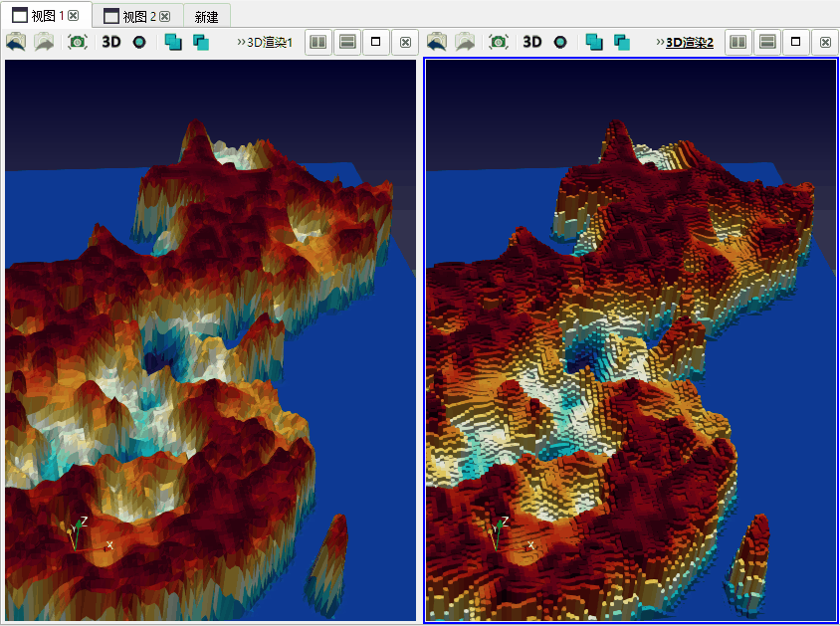Click first teal overlapping-squares icon in 3D渲染2 toolbar
Screen dimensions: 840x626
(594, 42)
